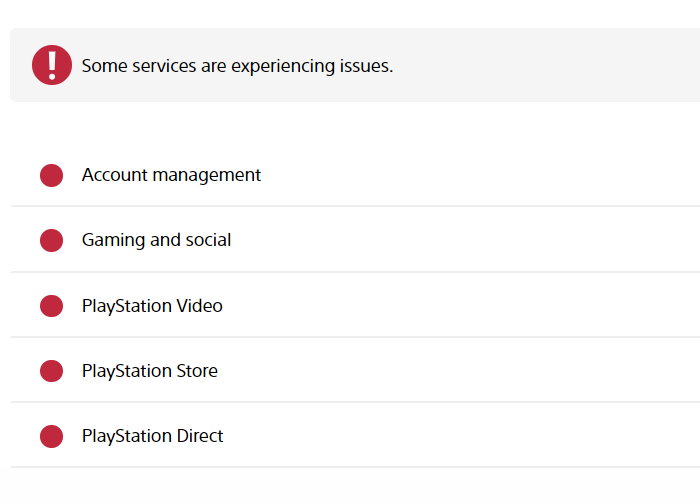The height and width of the screenshot is (502, 700).
Task: Click the red exclamation alert icon
Action: 52,65
